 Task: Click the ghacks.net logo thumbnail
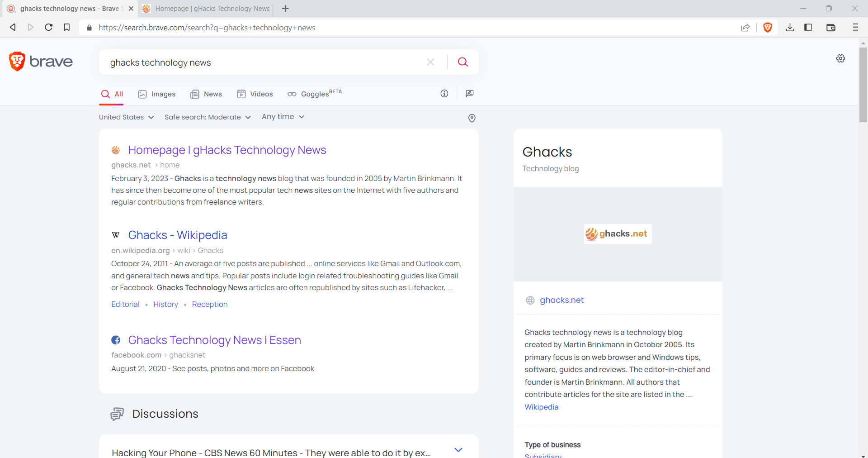click(x=618, y=234)
